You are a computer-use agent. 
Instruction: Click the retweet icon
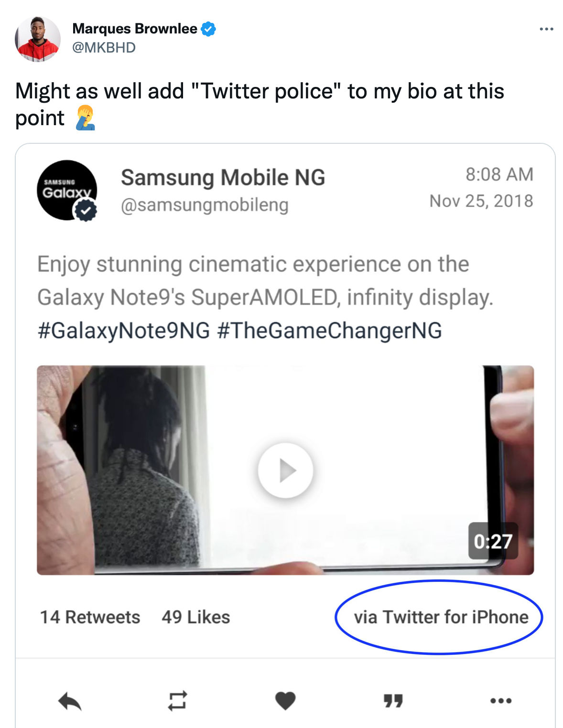(177, 701)
